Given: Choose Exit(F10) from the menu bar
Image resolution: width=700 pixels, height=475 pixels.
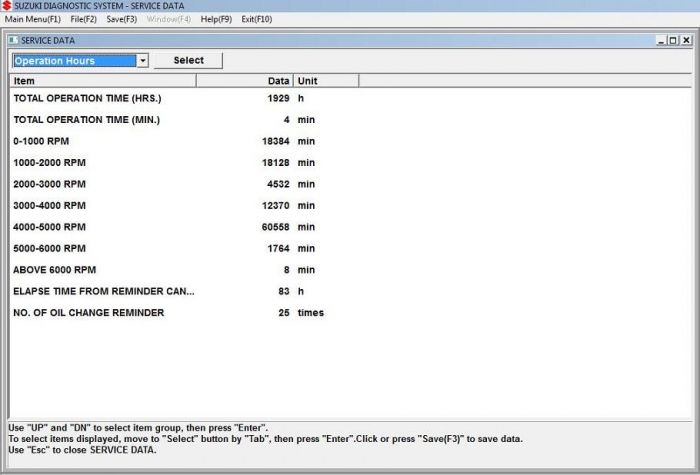Looking at the screenshot, I should [x=256, y=19].
